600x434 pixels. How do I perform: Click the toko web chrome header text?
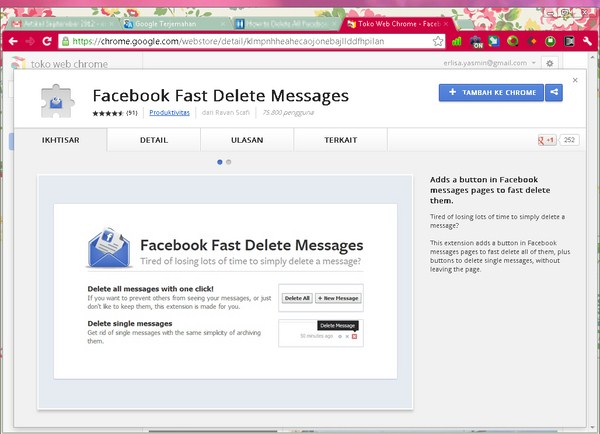69,64
